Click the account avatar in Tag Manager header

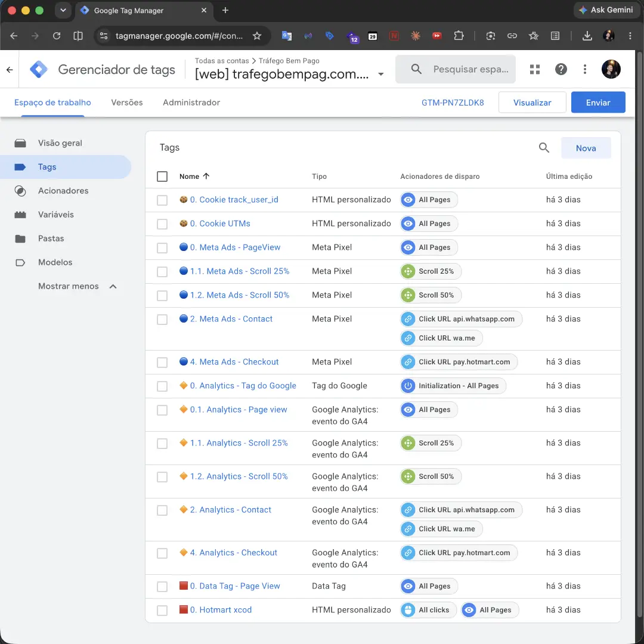coord(611,69)
